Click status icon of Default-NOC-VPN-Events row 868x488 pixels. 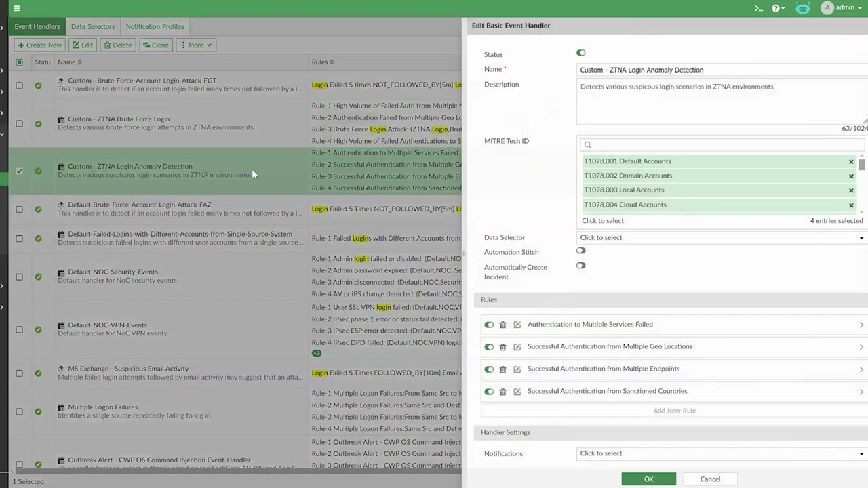click(38, 329)
